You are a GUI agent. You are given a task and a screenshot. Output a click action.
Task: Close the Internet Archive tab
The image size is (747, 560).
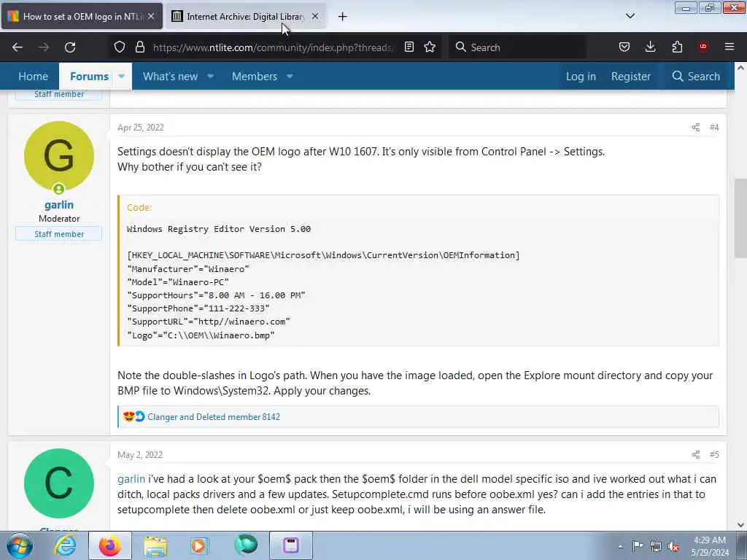315,16
